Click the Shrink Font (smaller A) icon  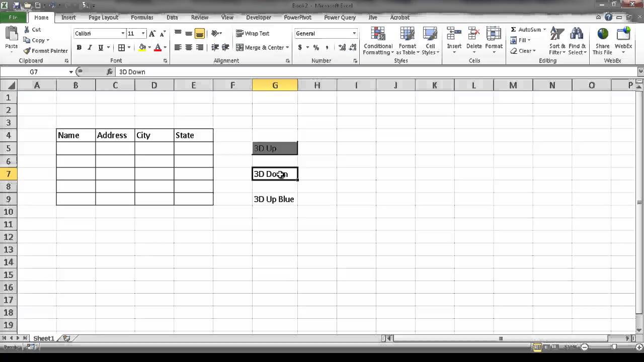pyautogui.click(x=163, y=34)
